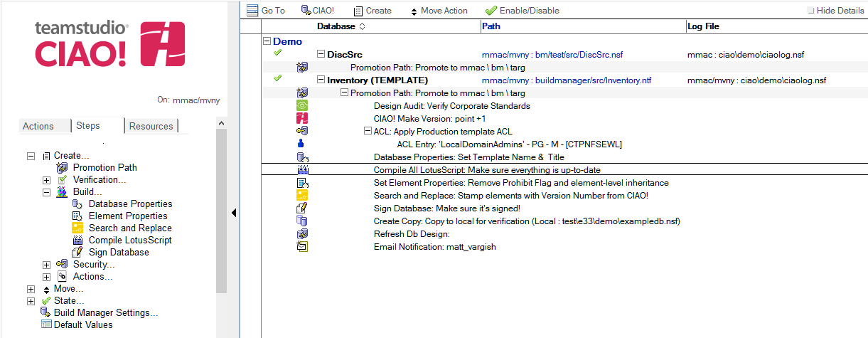The height and width of the screenshot is (338, 868).
Task: Click the Element Properties tree icon
Action: (77, 216)
